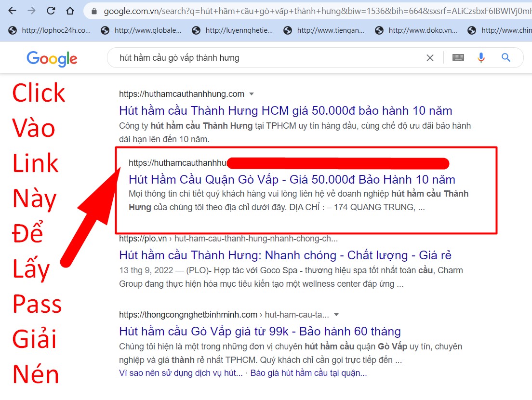Click the plo.vn result URL breadcrumb
532x400 pixels.
[228, 239]
